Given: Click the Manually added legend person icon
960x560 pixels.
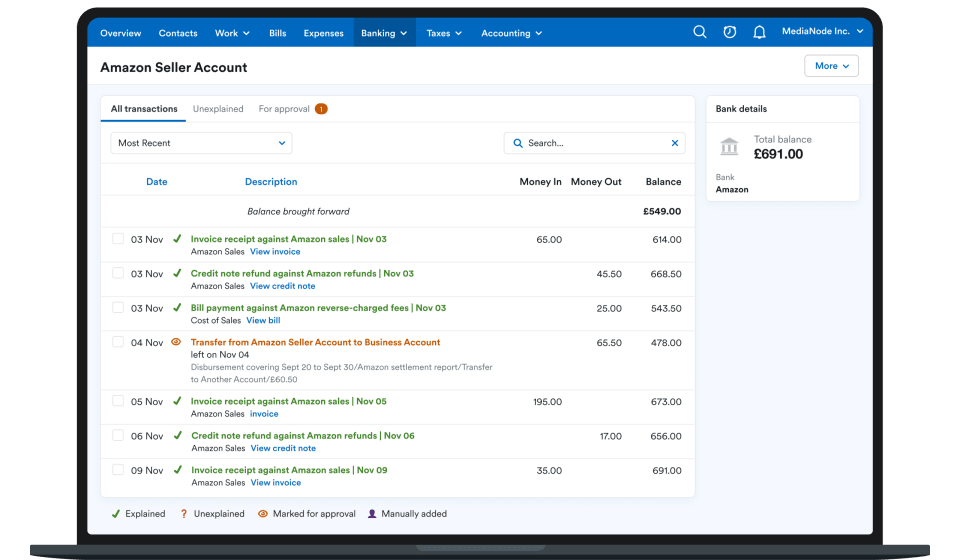Looking at the screenshot, I should [372, 513].
